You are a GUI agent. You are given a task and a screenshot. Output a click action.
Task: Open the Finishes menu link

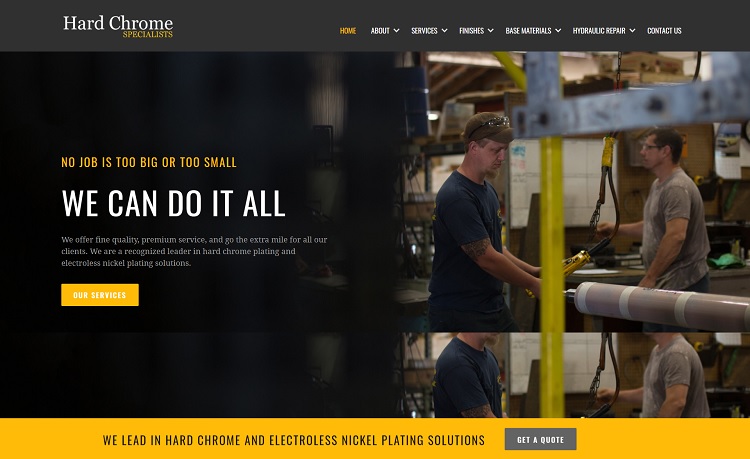472,31
